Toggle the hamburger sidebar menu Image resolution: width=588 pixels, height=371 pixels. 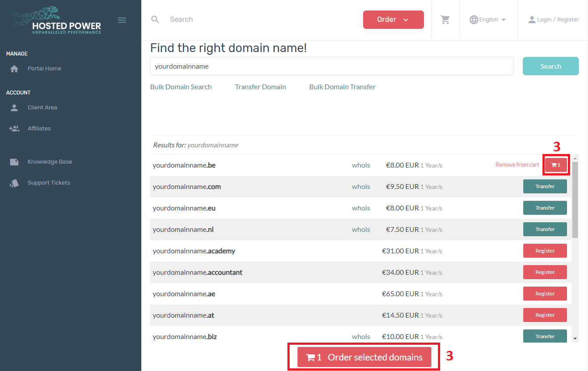click(x=122, y=20)
